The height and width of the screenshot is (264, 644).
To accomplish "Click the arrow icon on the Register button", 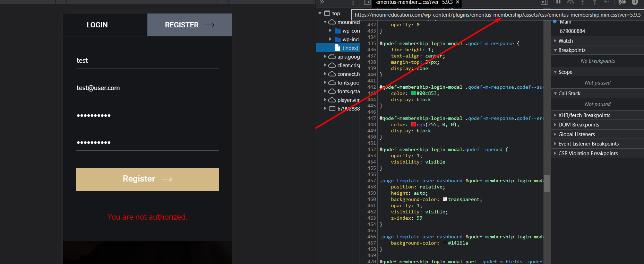I will point(167,179).
